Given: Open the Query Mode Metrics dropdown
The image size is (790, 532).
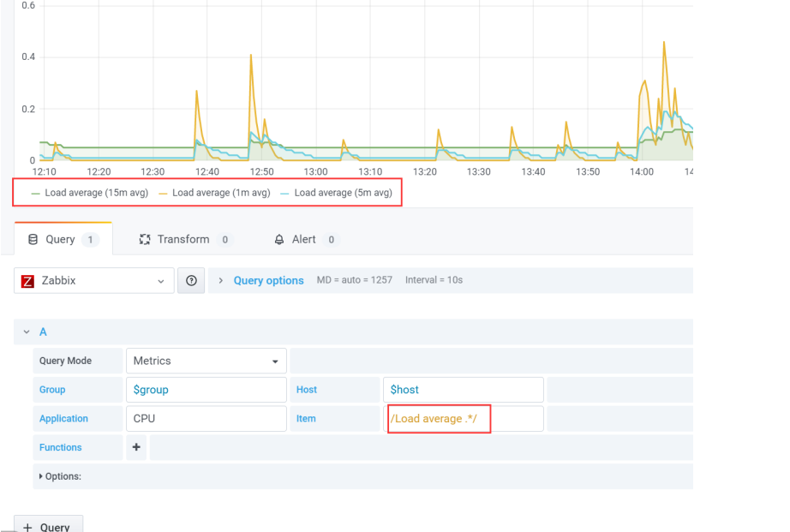Looking at the screenshot, I should tap(206, 361).
